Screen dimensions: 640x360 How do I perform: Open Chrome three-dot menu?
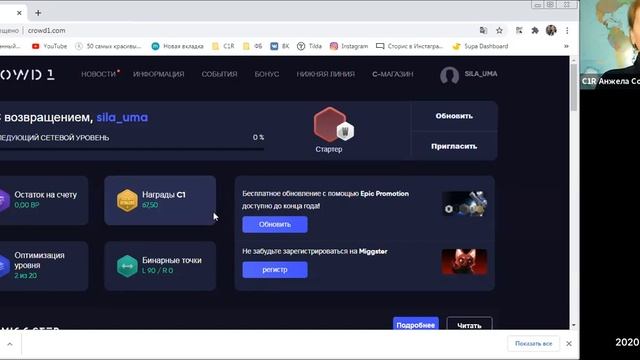[567, 31]
